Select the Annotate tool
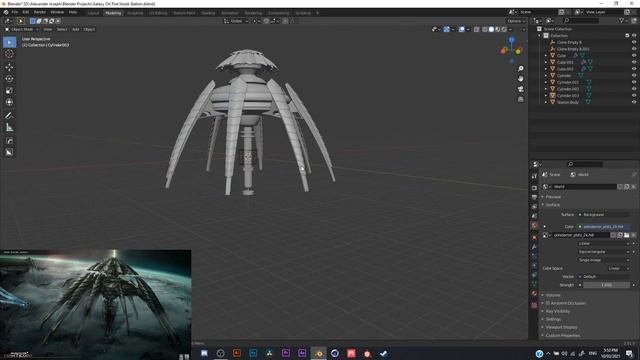The image size is (640, 360). (x=9, y=116)
